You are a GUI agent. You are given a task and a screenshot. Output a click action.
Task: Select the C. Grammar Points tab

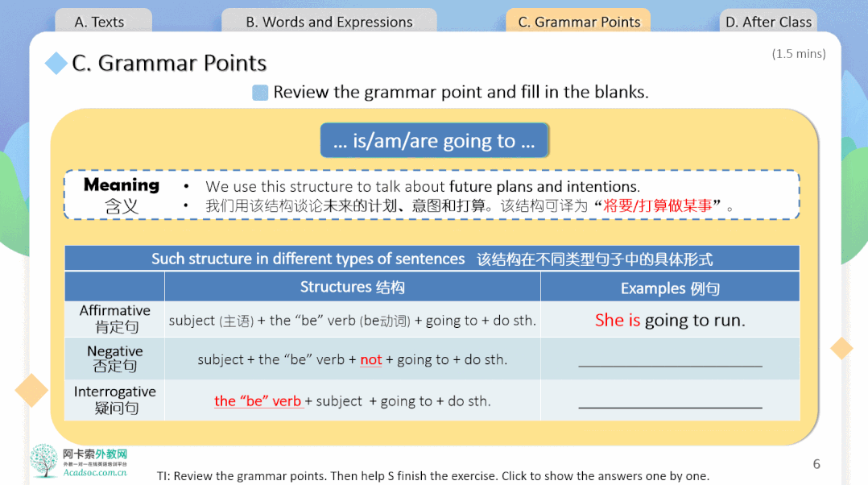pos(578,21)
